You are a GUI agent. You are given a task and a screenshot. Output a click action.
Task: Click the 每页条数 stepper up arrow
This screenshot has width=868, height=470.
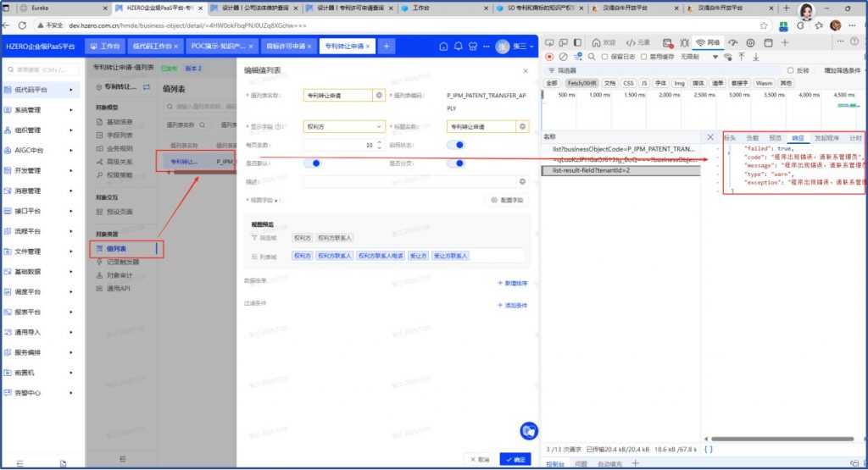pos(378,142)
